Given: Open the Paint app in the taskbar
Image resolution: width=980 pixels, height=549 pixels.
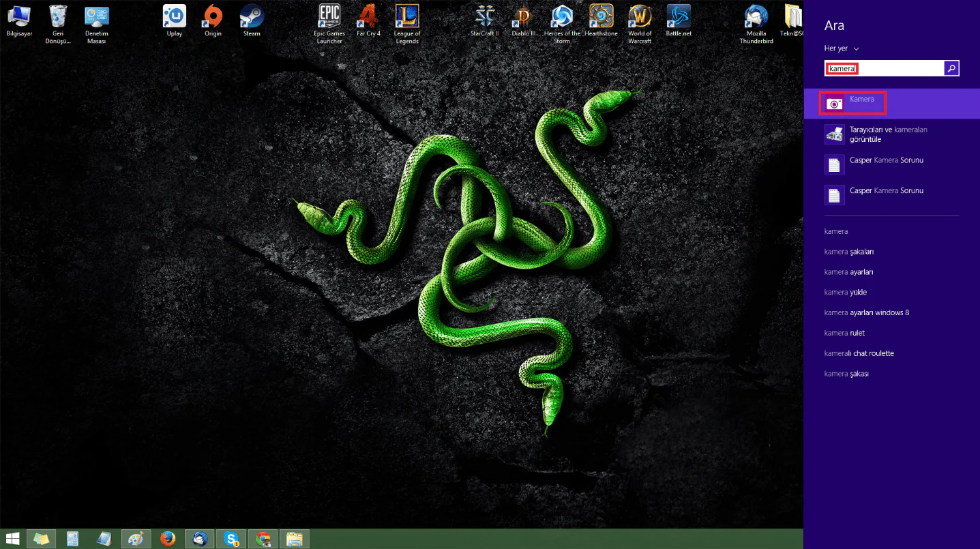Looking at the screenshot, I should 136,539.
